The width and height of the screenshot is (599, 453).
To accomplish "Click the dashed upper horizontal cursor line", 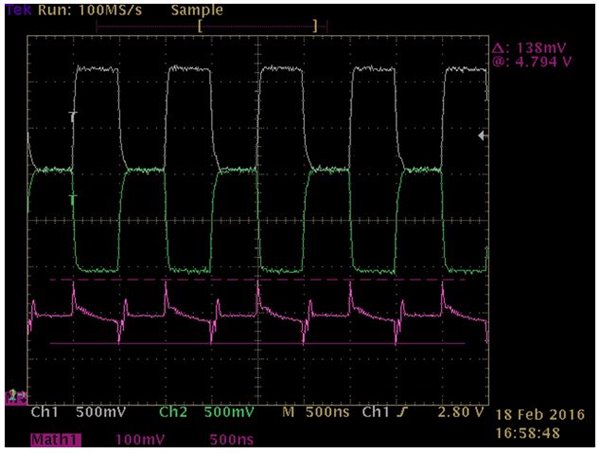I will pyautogui.click(x=258, y=280).
